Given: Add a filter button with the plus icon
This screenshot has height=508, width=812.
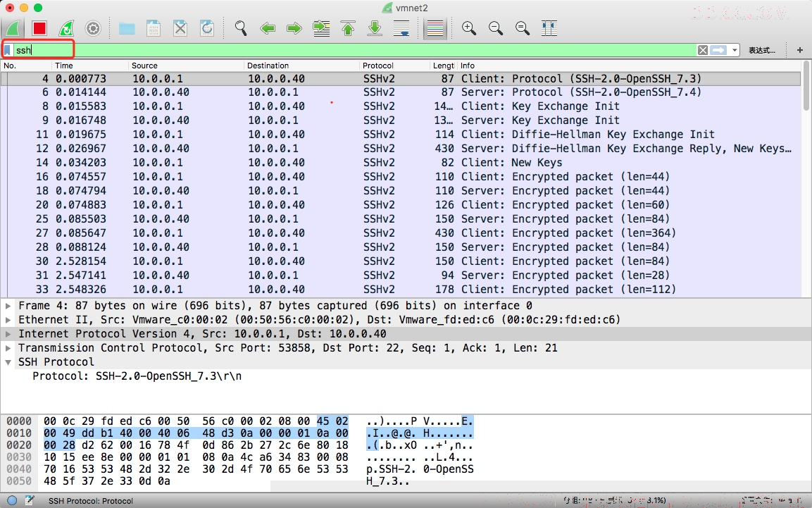Looking at the screenshot, I should pyautogui.click(x=800, y=50).
